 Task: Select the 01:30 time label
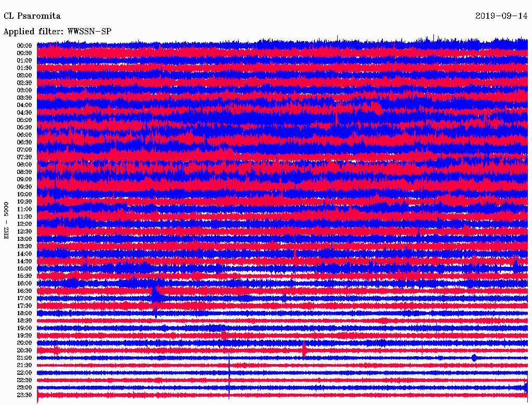24,68
